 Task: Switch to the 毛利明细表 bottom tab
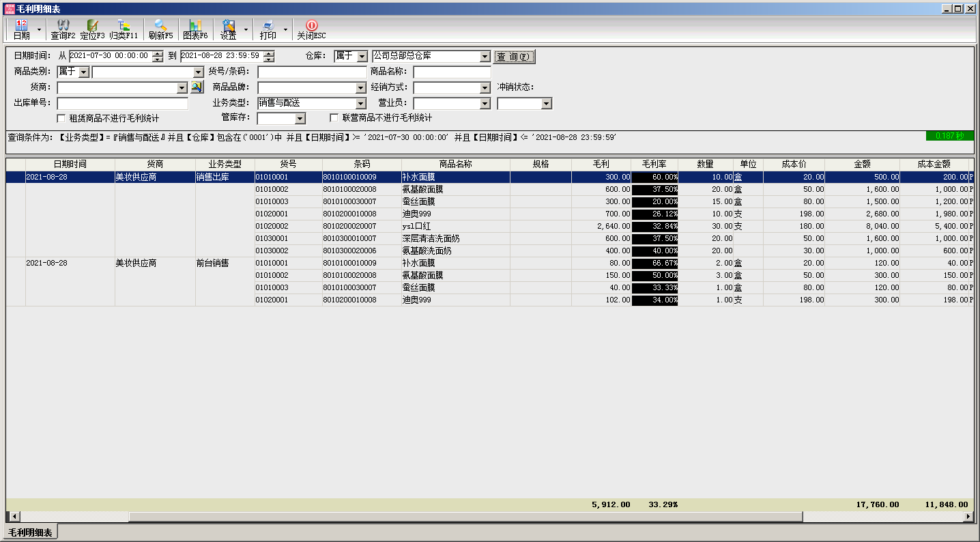point(30,532)
